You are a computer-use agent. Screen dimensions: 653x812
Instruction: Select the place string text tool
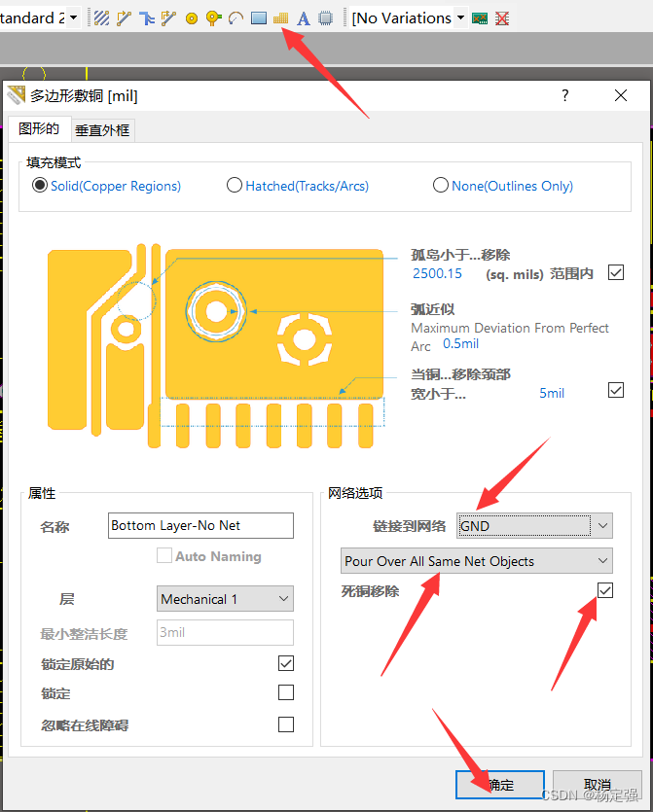click(x=304, y=18)
